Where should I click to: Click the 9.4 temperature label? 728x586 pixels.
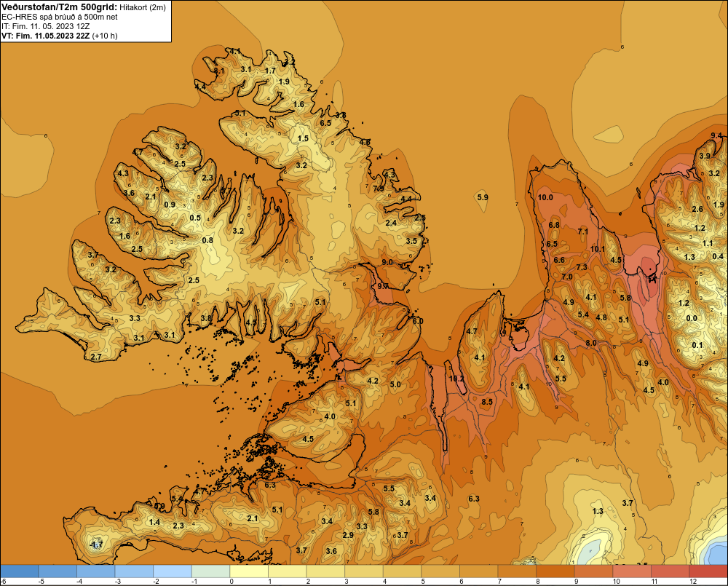click(716, 135)
